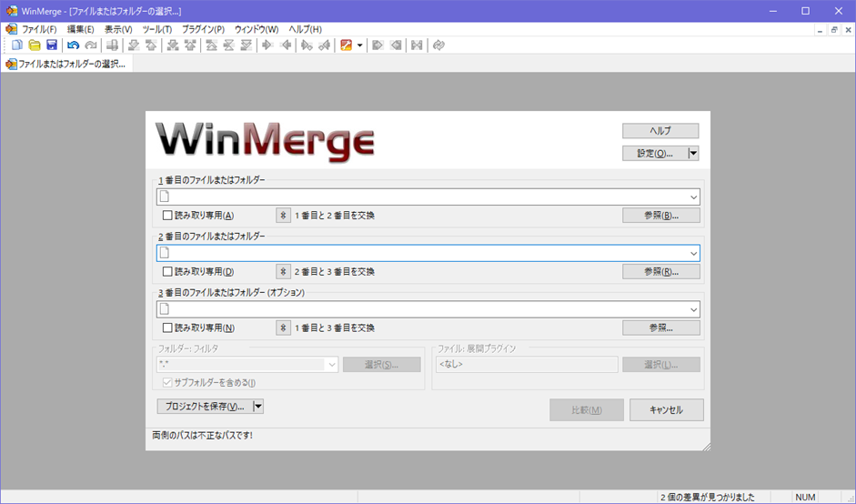Open the ヘルプ(H) menu
Screen dimensions: 856x504
pos(305,29)
